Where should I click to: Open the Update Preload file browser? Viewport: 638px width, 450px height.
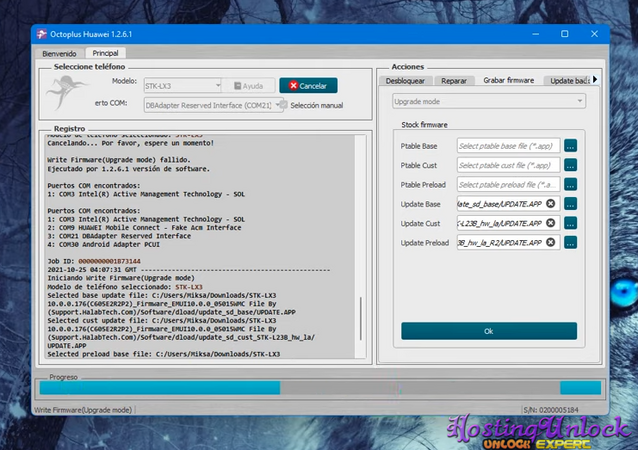pos(570,243)
